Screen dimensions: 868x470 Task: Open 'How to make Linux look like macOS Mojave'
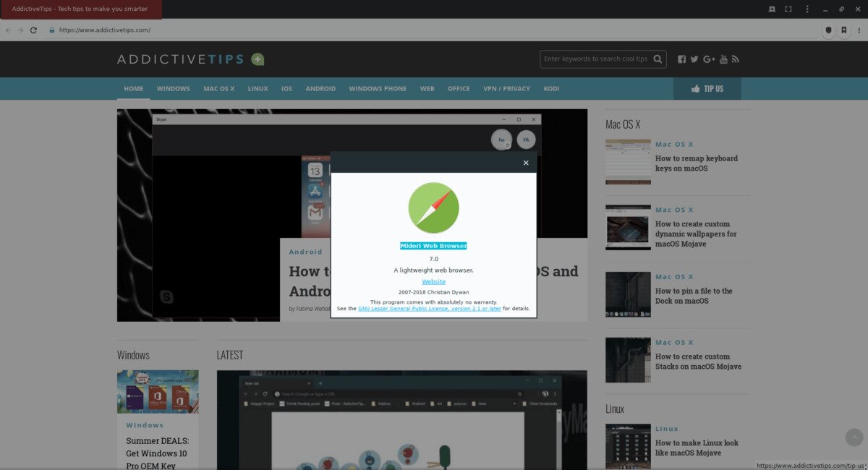(x=697, y=448)
